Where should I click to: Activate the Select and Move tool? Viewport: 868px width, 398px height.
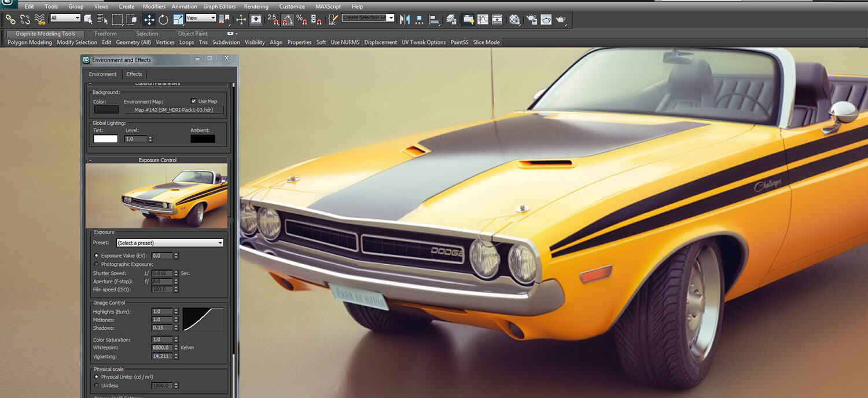(x=149, y=19)
